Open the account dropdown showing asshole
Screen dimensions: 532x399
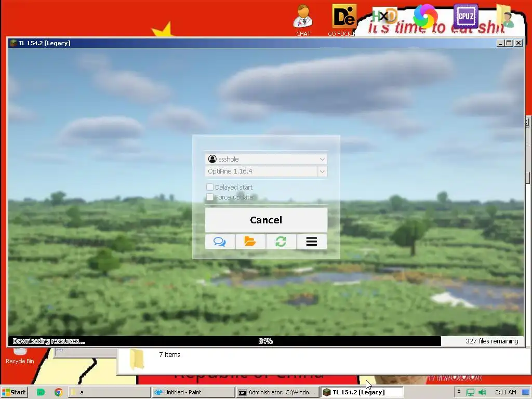pos(266,159)
